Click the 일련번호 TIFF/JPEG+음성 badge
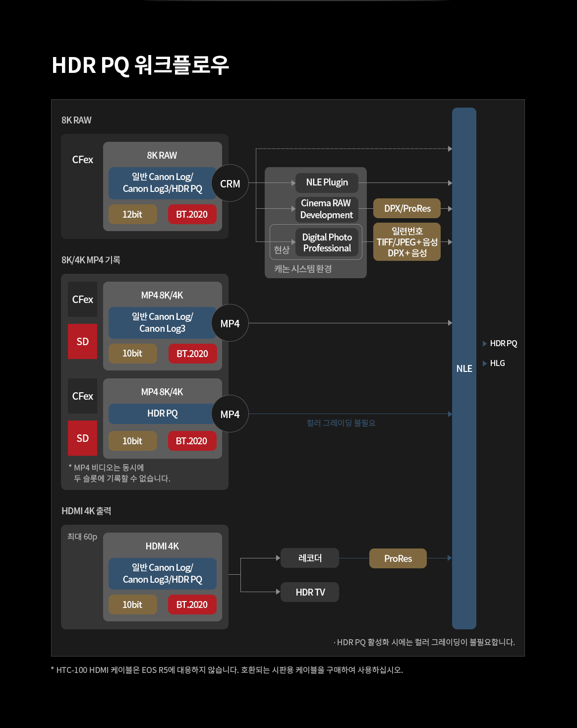 (x=407, y=242)
